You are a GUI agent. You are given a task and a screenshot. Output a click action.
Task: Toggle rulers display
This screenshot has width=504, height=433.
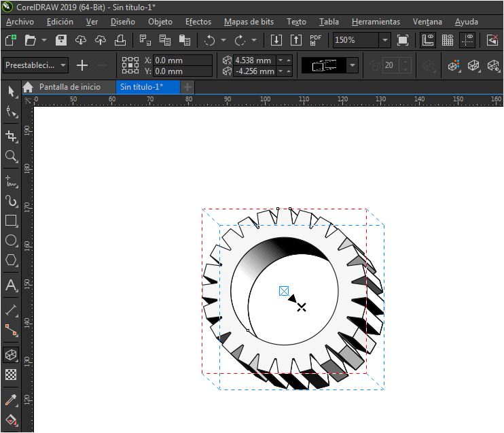point(428,40)
